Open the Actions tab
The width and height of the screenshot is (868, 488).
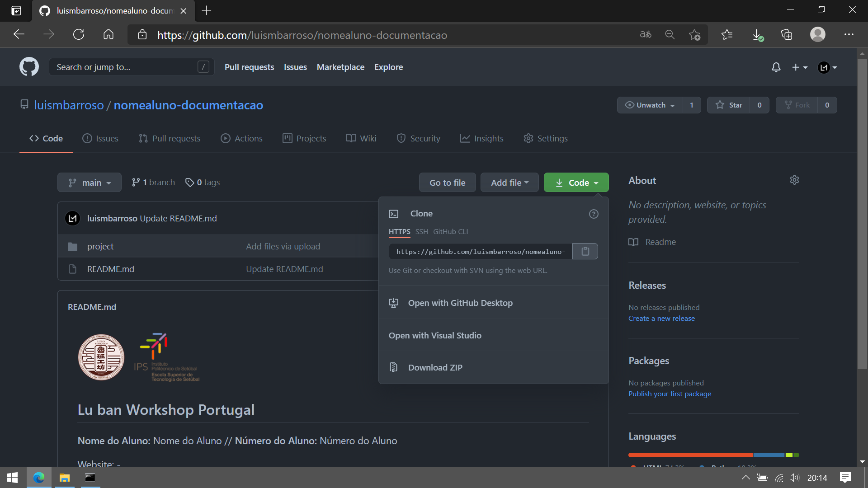pos(241,138)
